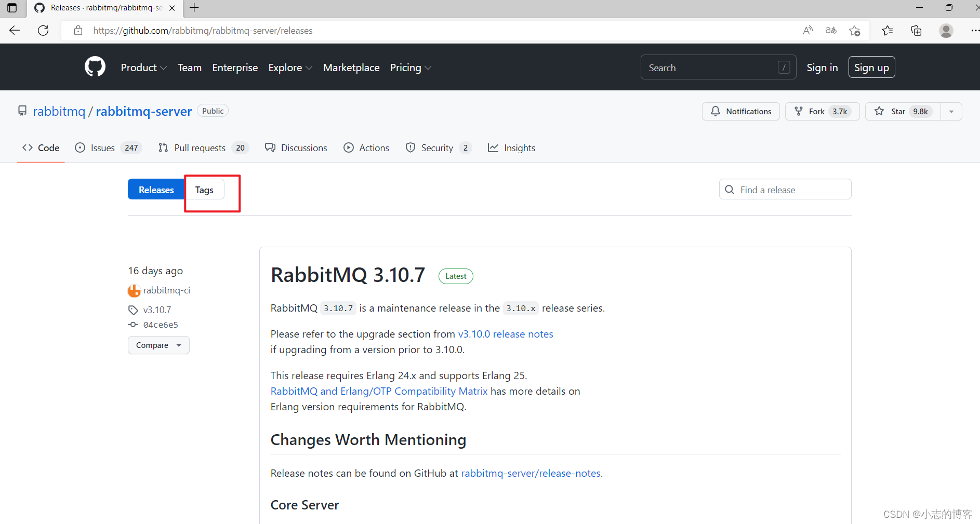Open the Enterprise page
The height and width of the screenshot is (524, 980).
(x=235, y=68)
